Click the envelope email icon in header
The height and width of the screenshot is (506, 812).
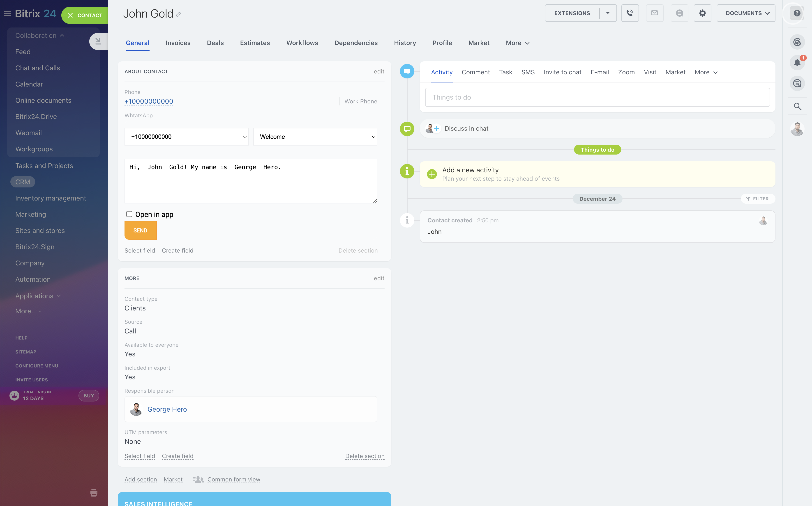(x=654, y=13)
